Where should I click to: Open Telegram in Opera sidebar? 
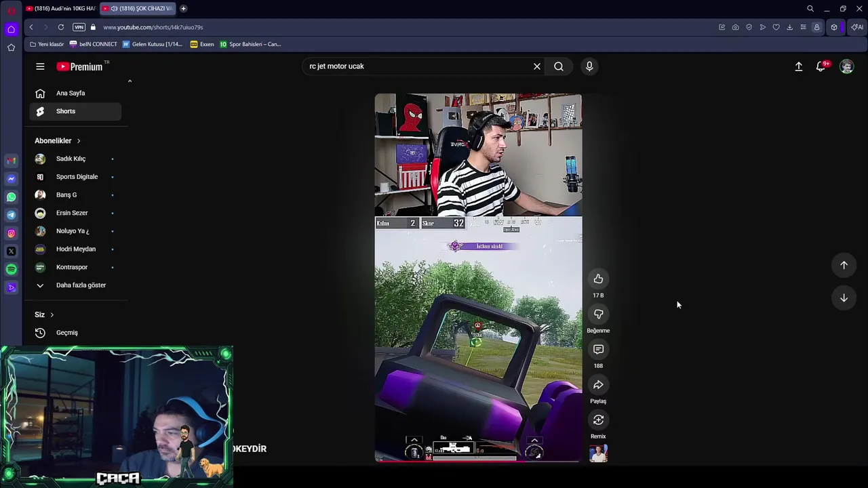(11, 215)
